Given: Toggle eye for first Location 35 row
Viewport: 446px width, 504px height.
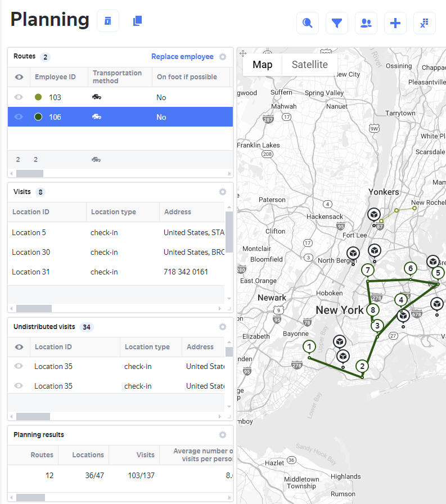Looking at the screenshot, I should [x=19, y=366].
